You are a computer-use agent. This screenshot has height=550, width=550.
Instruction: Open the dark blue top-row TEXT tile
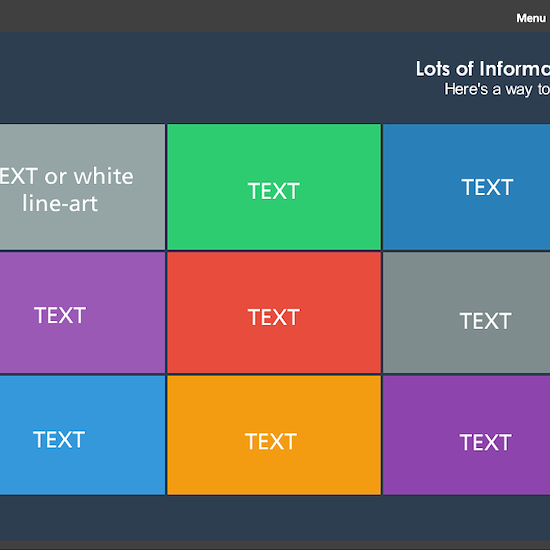467,187
